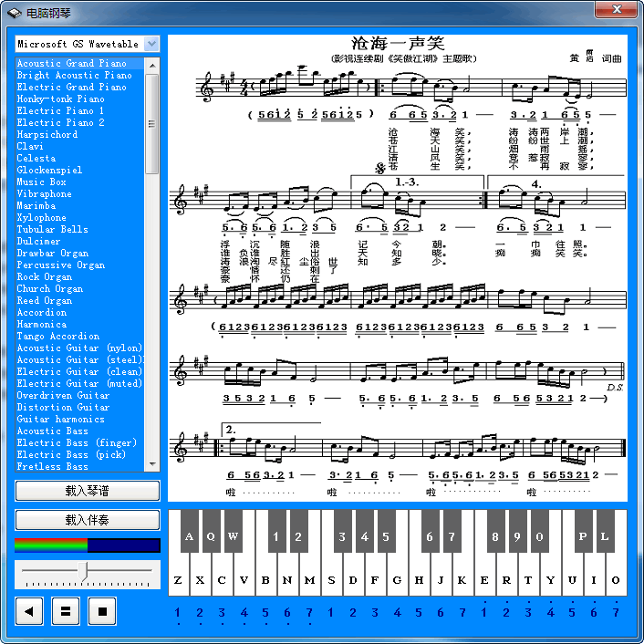644x644 pixels.
Task: Choose Church Organ
Action: pyautogui.click(x=80, y=289)
